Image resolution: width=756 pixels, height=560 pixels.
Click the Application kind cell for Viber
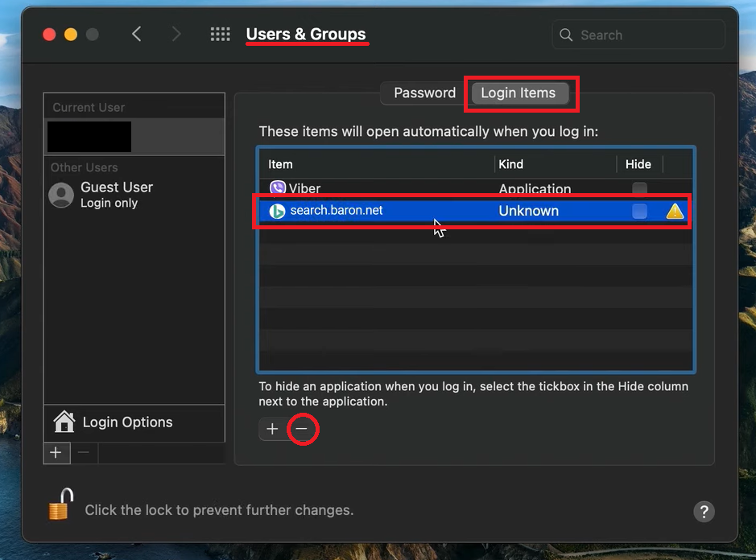(x=535, y=188)
